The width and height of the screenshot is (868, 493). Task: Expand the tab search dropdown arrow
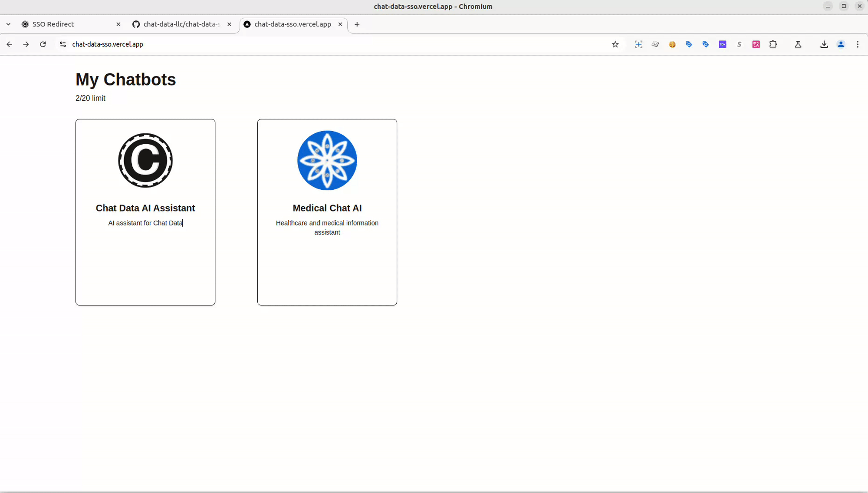pos(8,24)
